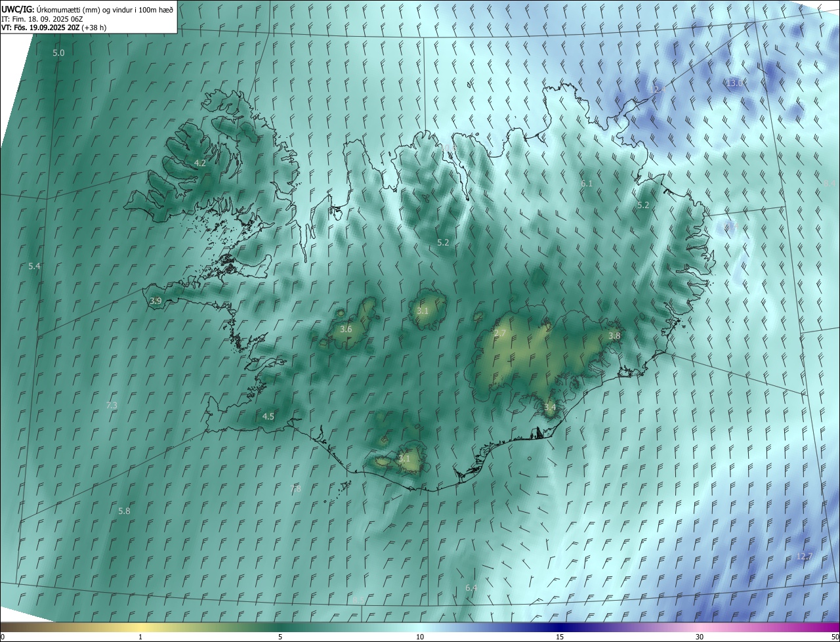Click the 30 tick on the color scale

pyautogui.click(x=700, y=637)
